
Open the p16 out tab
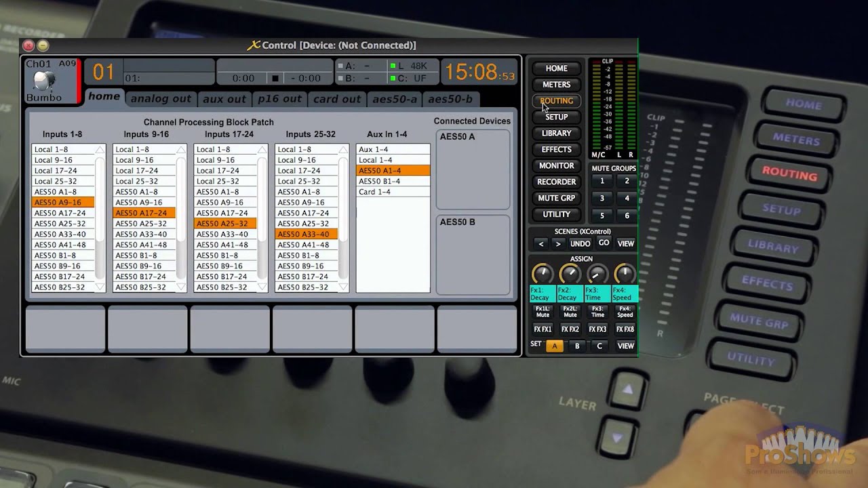click(279, 99)
